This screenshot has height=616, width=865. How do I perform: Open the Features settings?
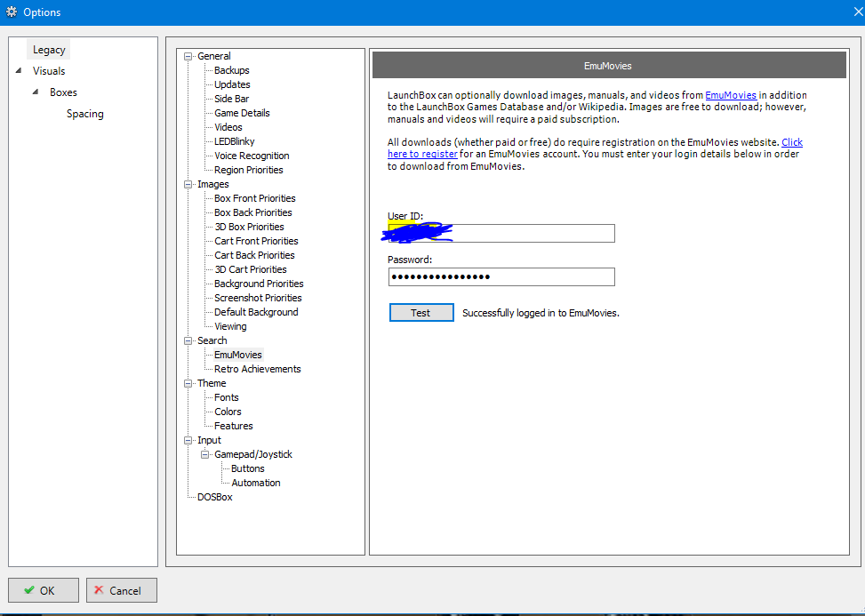[233, 427]
